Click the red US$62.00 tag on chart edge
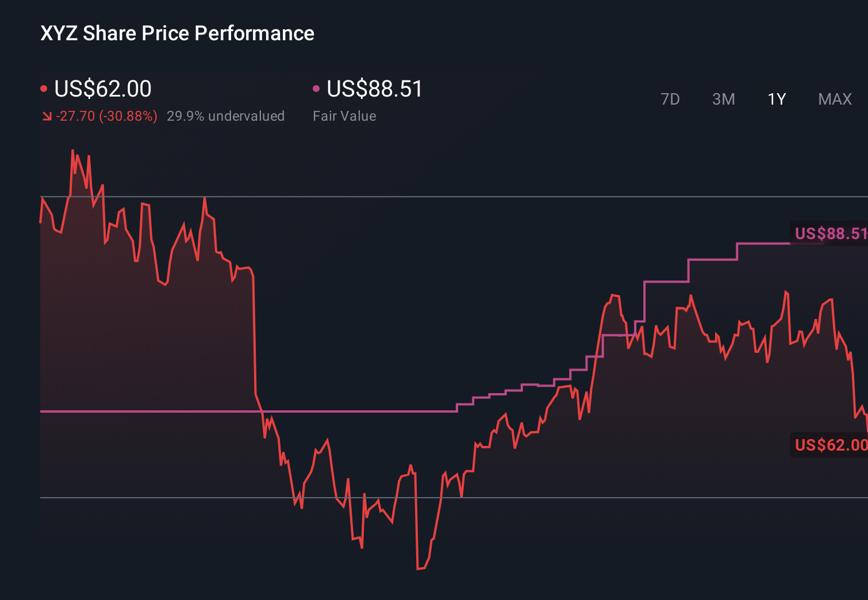This screenshot has height=600, width=868. pyautogui.click(x=830, y=445)
